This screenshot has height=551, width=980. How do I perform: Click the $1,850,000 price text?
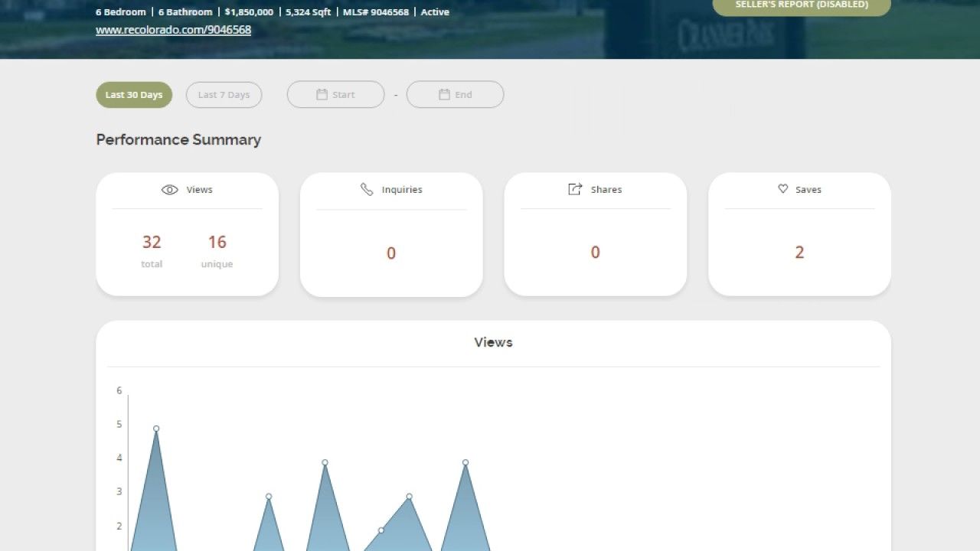point(249,12)
